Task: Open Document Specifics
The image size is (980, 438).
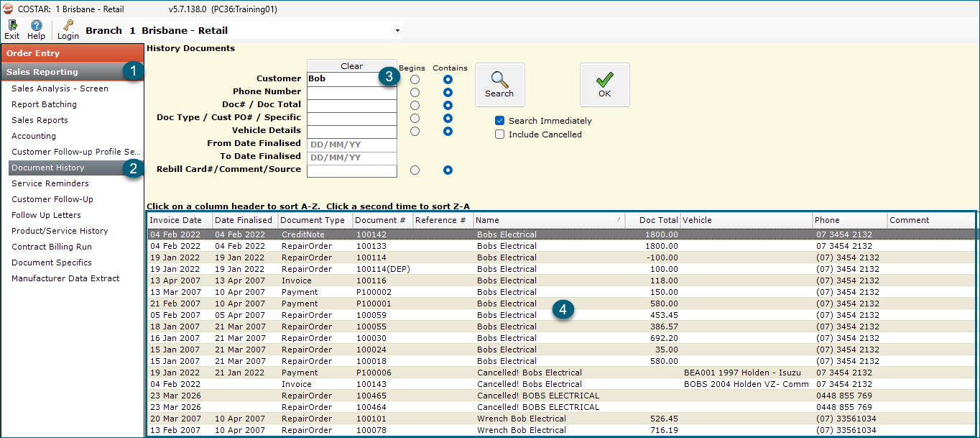Action: [52, 263]
